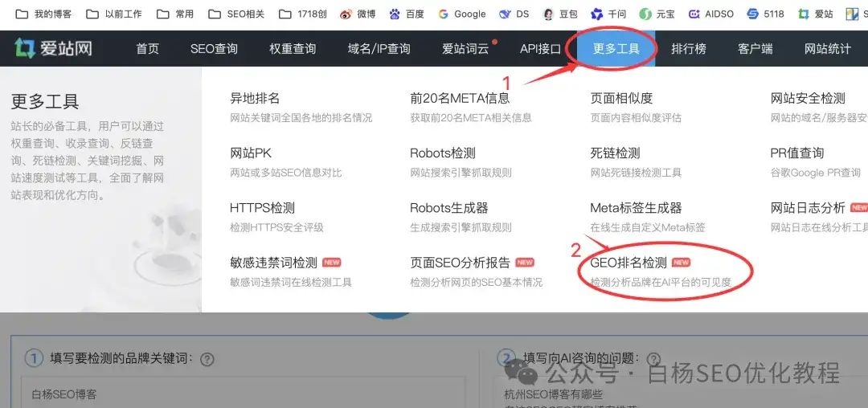
Task: Click help icon beside 填写向AI咨询的问题
Action: pos(653,359)
